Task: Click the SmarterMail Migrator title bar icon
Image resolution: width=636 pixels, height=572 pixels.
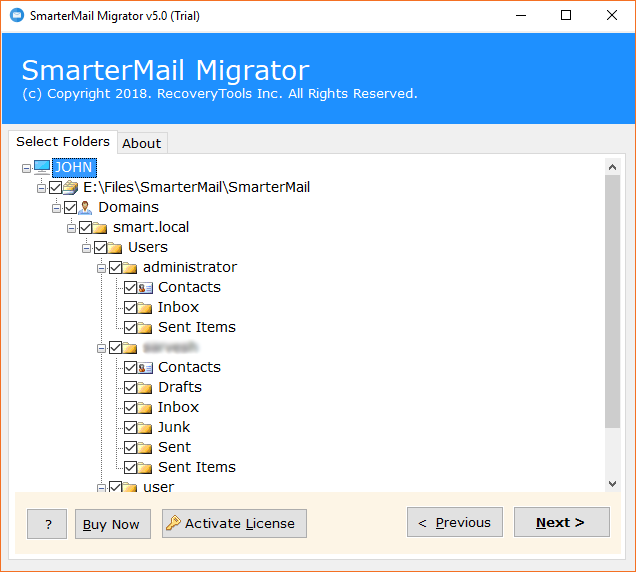Action: click(x=17, y=15)
